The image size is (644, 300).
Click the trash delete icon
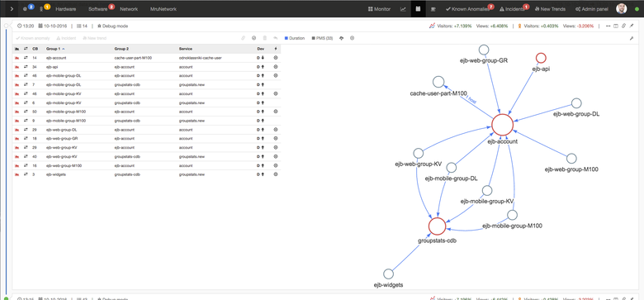[x=265, y=38]
